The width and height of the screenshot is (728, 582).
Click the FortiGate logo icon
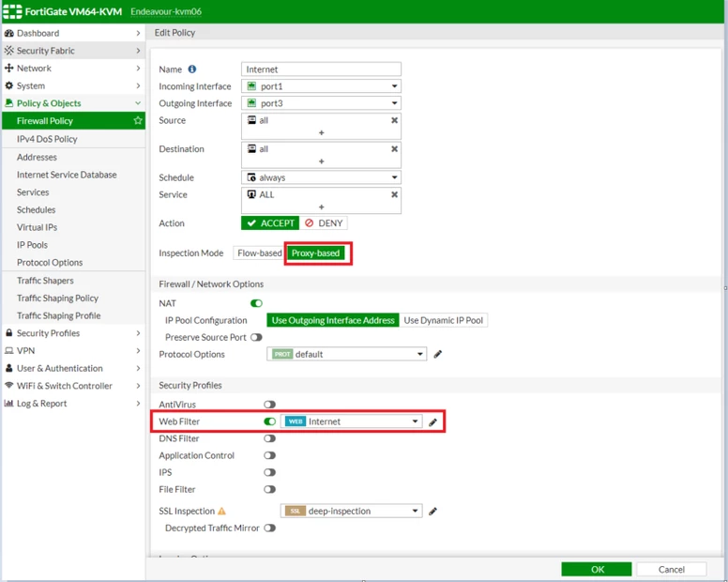click(x=12, y=11)
